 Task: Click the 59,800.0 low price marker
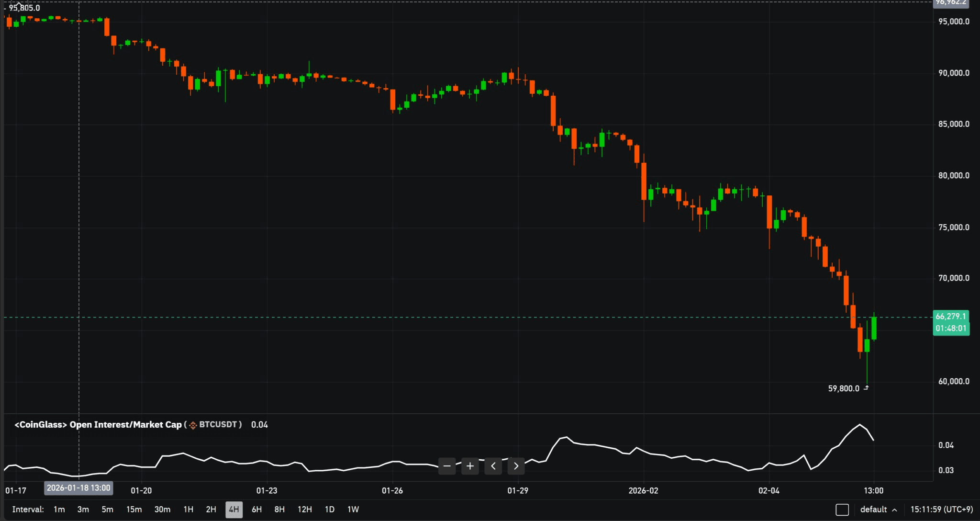pos(844,388)
